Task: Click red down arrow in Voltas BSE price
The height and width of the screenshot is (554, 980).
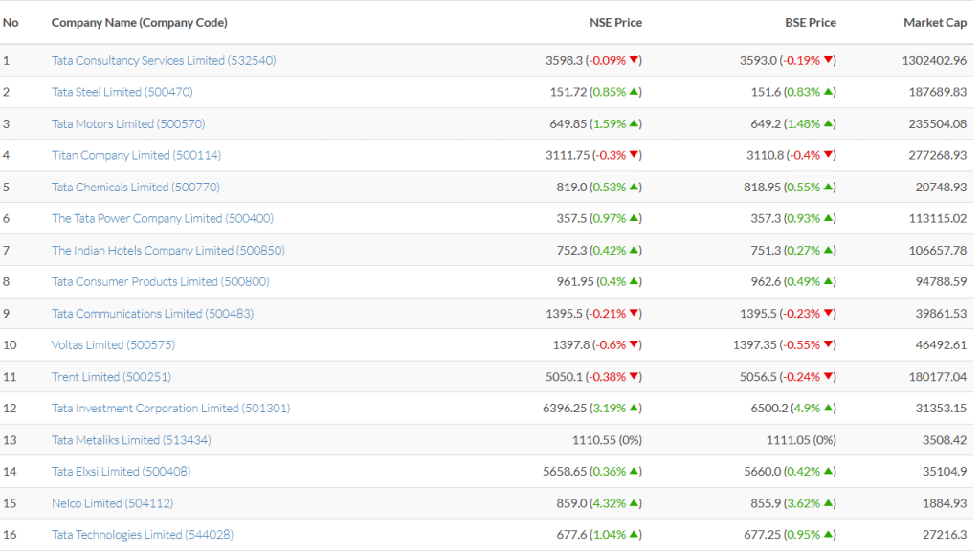Action: pos(828,344)
